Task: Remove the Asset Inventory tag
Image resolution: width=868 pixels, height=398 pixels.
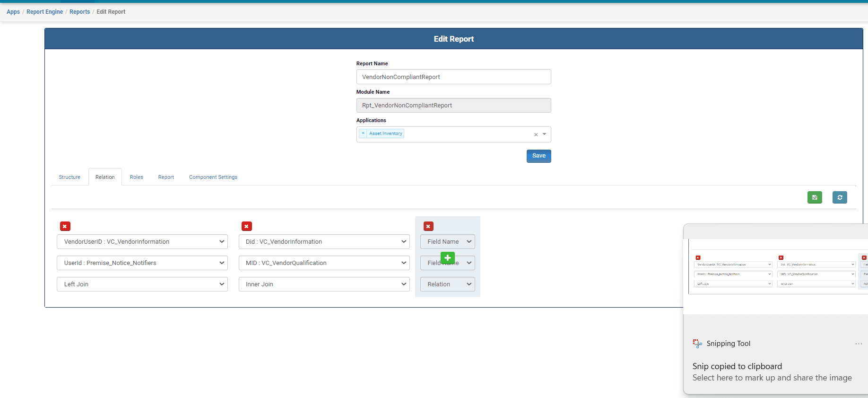Action: (363, 133)
